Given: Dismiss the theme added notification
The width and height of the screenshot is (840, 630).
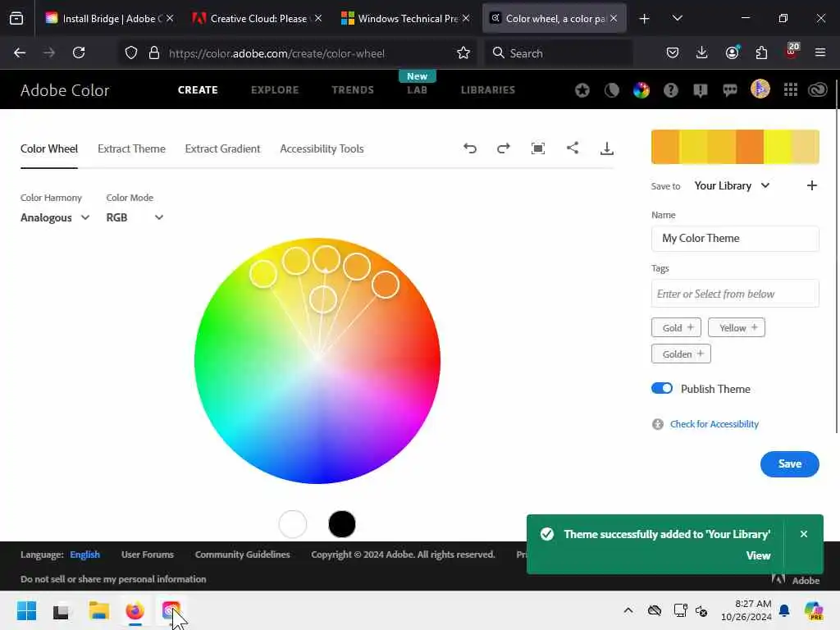Looking at the screenshot, I should [x=804, y=534].
